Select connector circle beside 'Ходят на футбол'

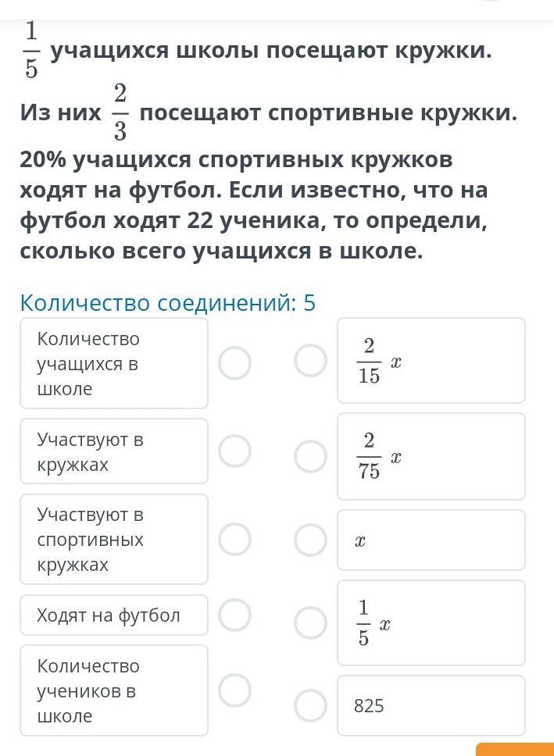[234, 615]
